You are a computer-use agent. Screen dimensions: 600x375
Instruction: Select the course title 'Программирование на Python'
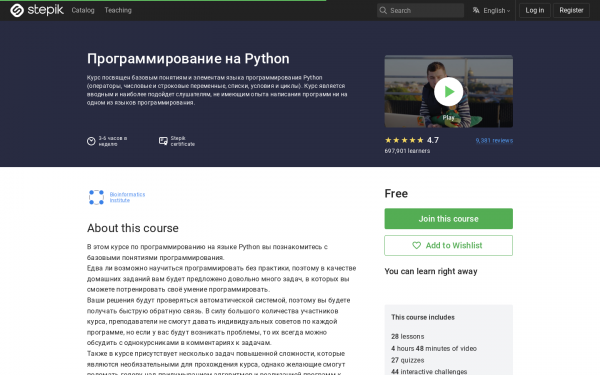point(188,59)
